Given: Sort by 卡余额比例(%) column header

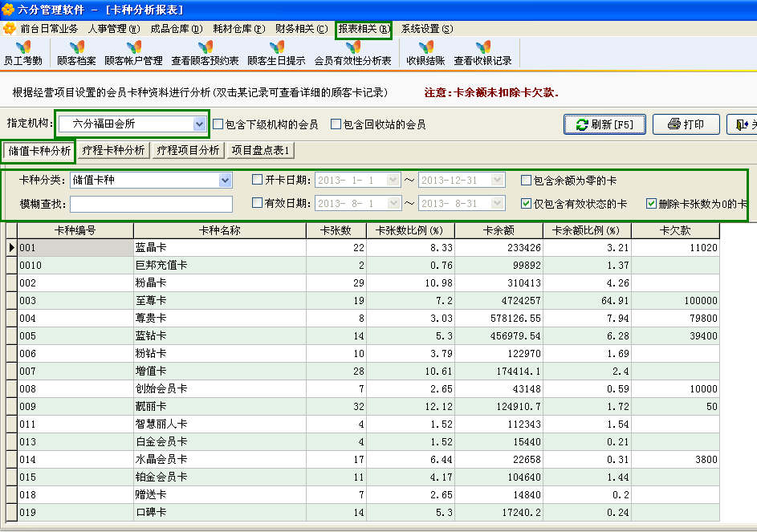Looking at the screenshot, I should pos(587,231).
